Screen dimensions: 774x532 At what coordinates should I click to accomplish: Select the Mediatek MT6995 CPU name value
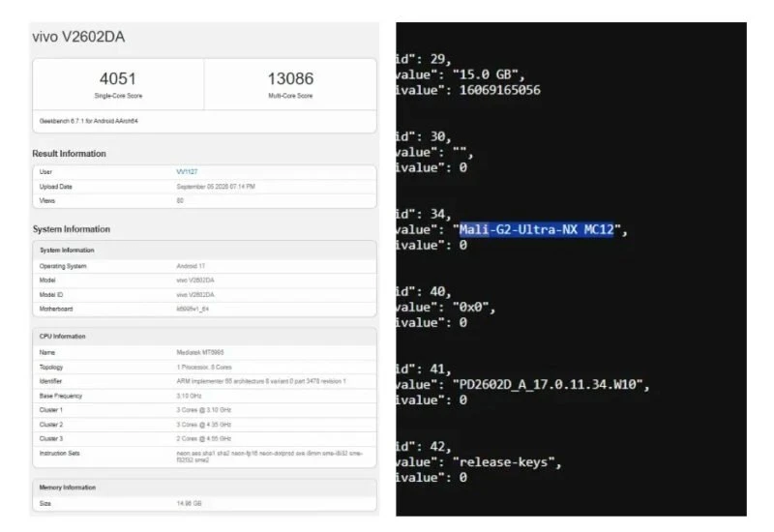pyautogui.click(x=200, y=352)
